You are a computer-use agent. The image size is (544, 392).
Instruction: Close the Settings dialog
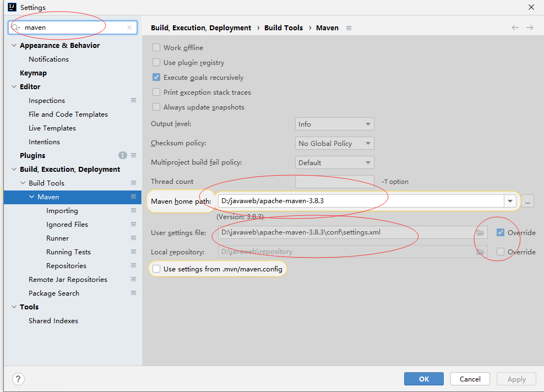coord(531,7)
